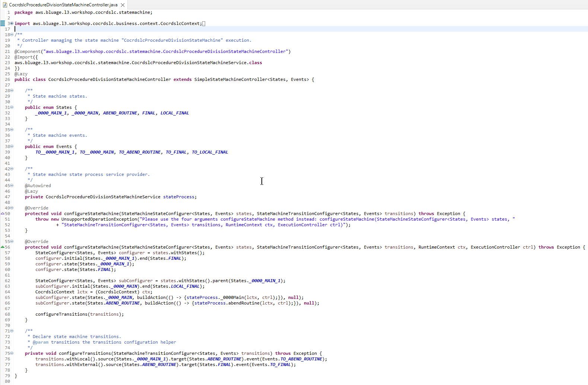
Task: Click the collapsed imports placeholder box on line 3
Action: (204, 23)
